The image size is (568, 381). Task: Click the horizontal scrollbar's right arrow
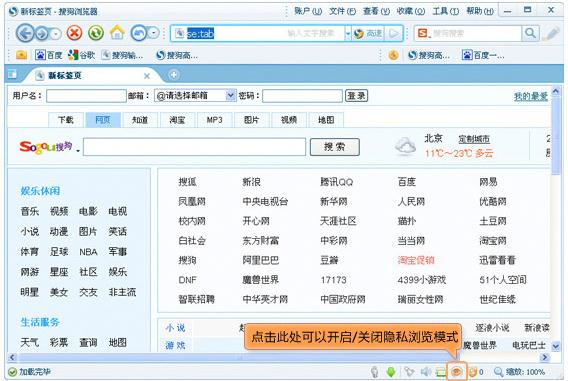pyautogui.click(x=544, y=357)
